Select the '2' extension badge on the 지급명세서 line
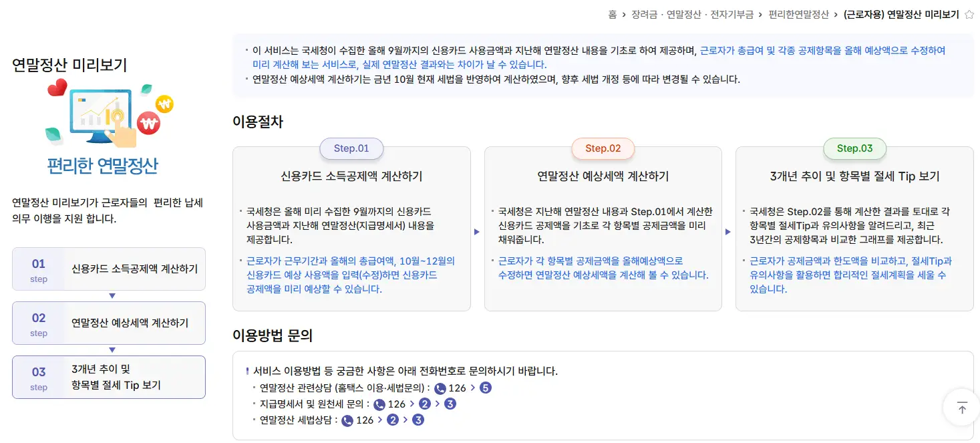Image resolution: width=980 pixels, height=443 pixels. pyautogui.click(x=424, y=404)
